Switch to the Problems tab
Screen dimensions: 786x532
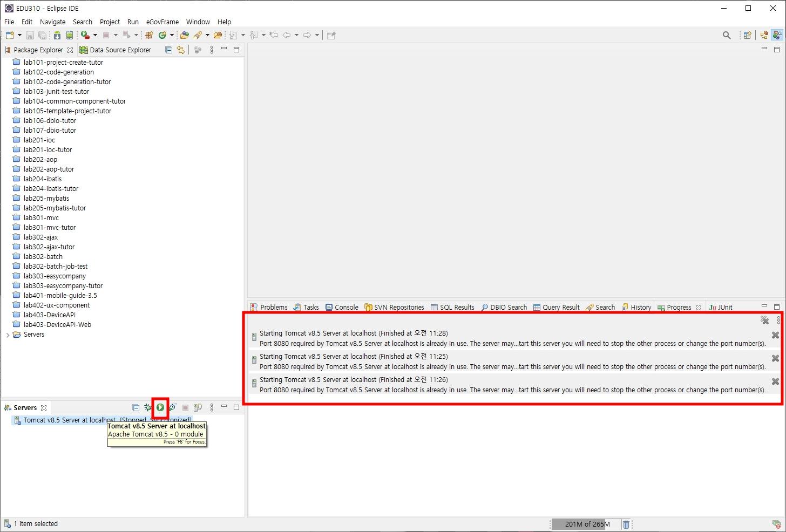click(269, 308)
